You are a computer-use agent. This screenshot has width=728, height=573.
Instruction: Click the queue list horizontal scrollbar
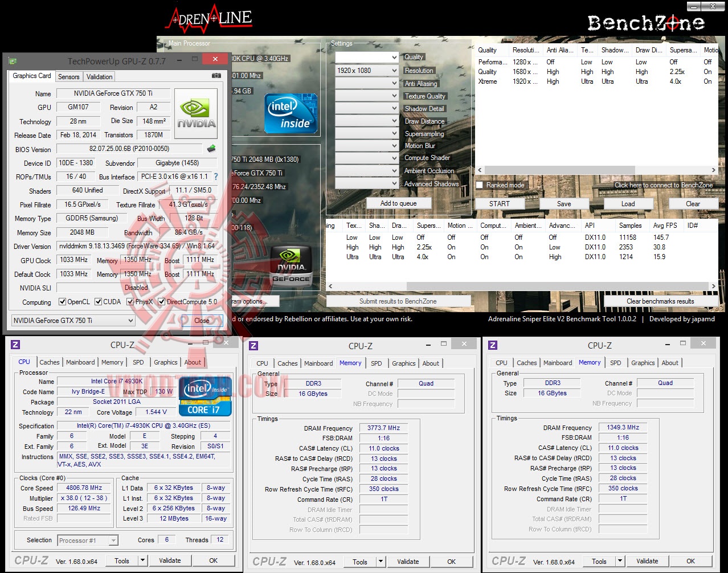[x=596, y=170]
